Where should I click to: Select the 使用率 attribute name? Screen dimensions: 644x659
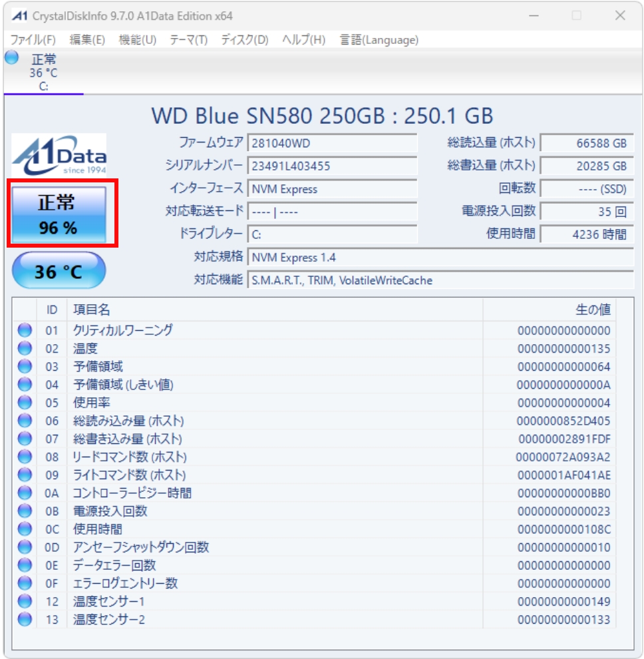pyautogui.click(x=92, y=402)
